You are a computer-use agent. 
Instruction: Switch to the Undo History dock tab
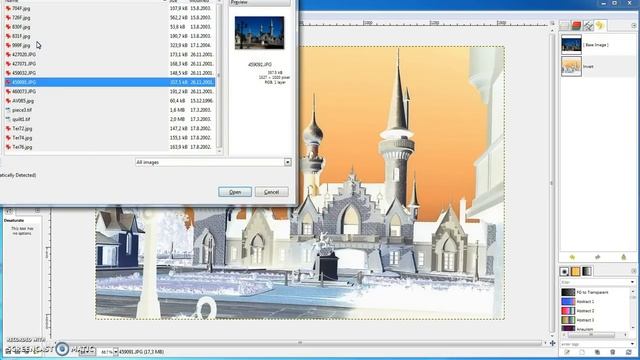(600, 25)
